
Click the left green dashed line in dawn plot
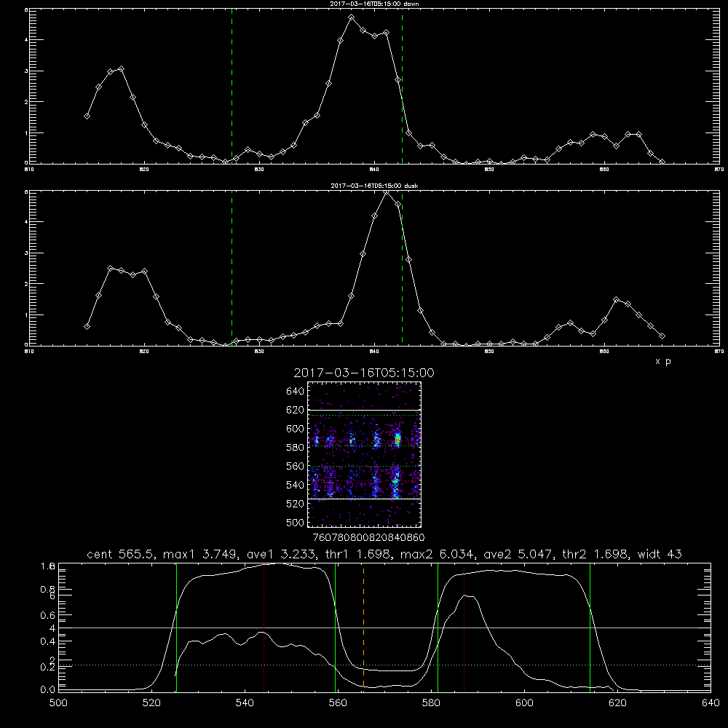232,87
